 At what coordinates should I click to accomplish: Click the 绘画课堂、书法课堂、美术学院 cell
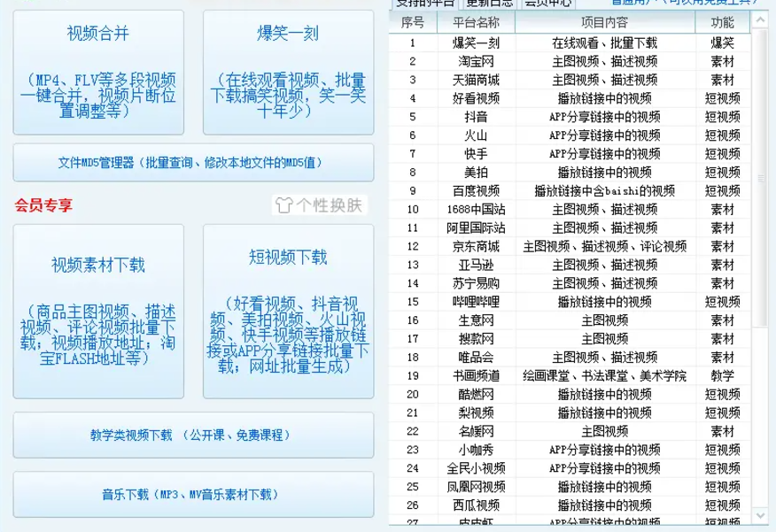tap(605, 375)
